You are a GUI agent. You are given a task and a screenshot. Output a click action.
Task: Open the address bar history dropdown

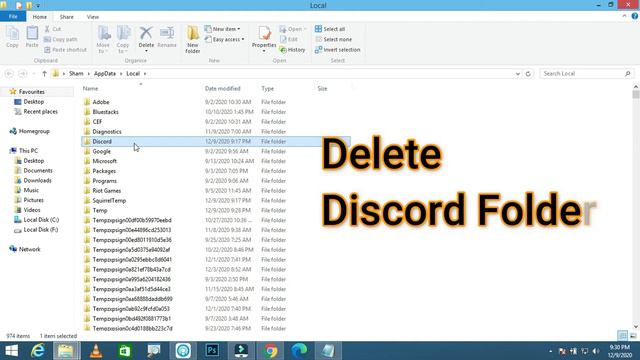point(518,74)
